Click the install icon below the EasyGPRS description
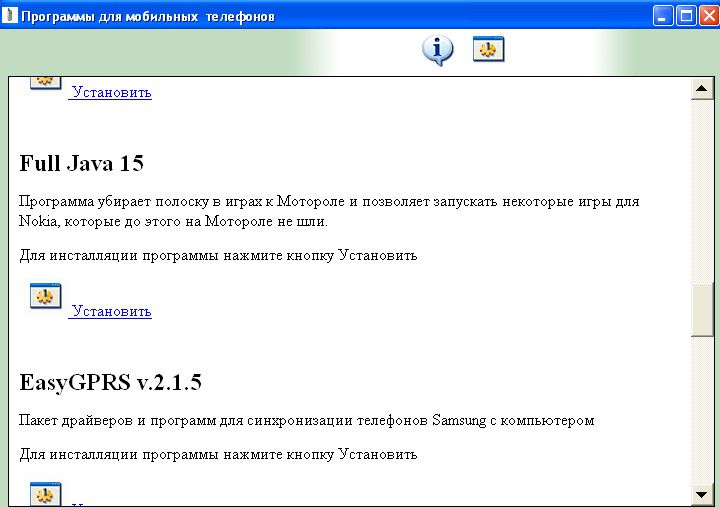720x508 pixels. tap(45, 494)
